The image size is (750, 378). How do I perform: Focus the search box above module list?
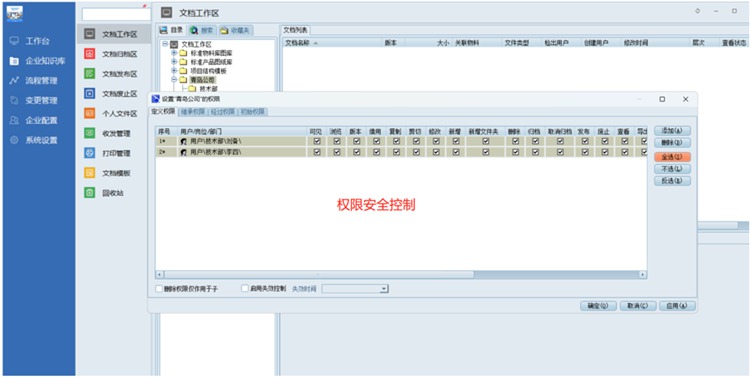click(116, 14)
